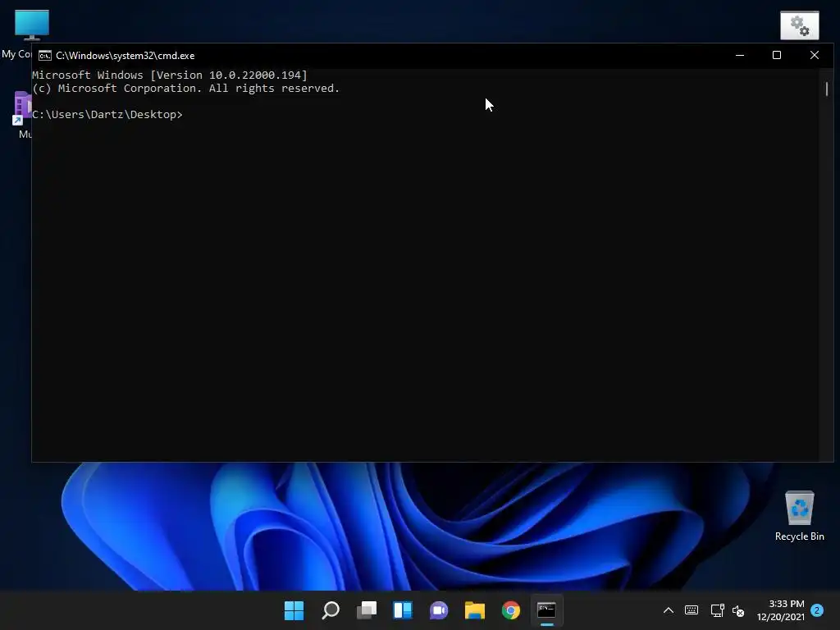Open the Widgets panel icon
Screen dimensions: 840x630
coord(402,610)
